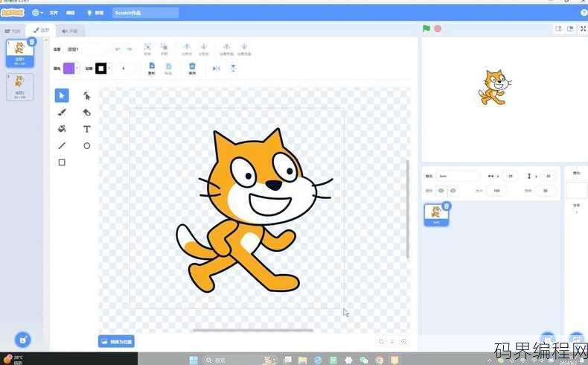Open the language globe dropdown
The height and width of the screenshot is (365, 588).
(x=37, y=13)
